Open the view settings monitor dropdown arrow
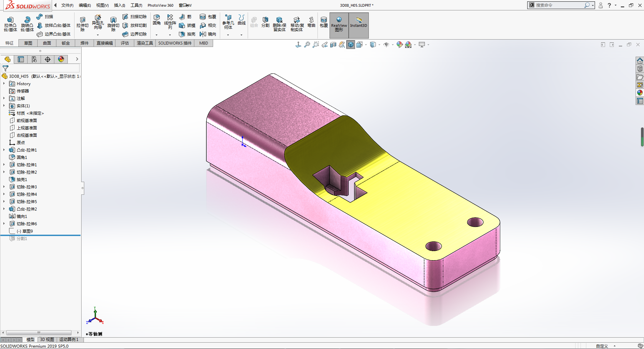644x349 pixels. pyautogui.click(x=428, y=45)
